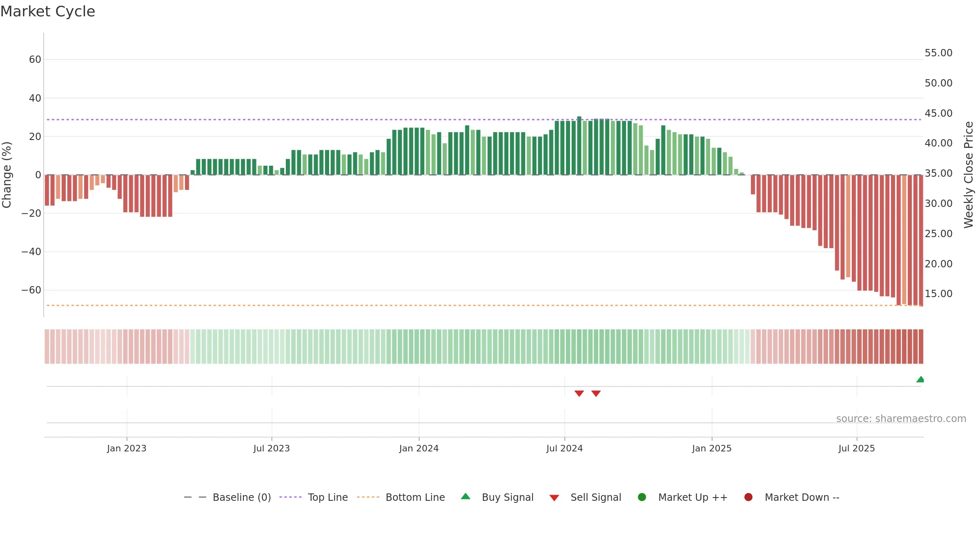Click the Change (%) axis title
This screenshot has width=980, height=551.
[x=7, y=175]
